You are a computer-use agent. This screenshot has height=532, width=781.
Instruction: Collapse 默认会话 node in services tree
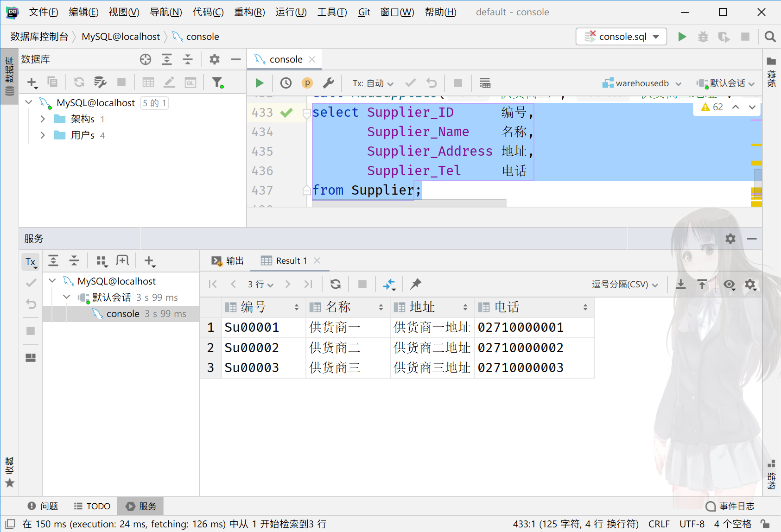coord(67,297)
